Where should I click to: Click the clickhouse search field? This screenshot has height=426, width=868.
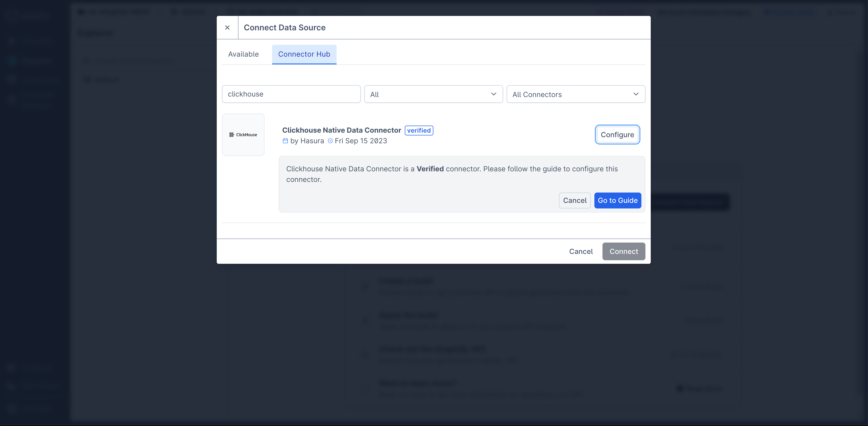click(291, 94)
